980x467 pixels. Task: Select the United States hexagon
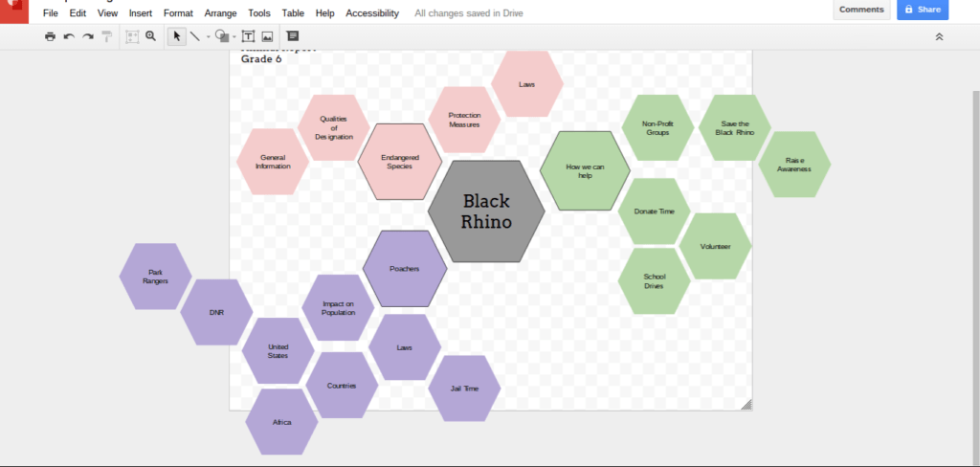(x=278, y=350)
